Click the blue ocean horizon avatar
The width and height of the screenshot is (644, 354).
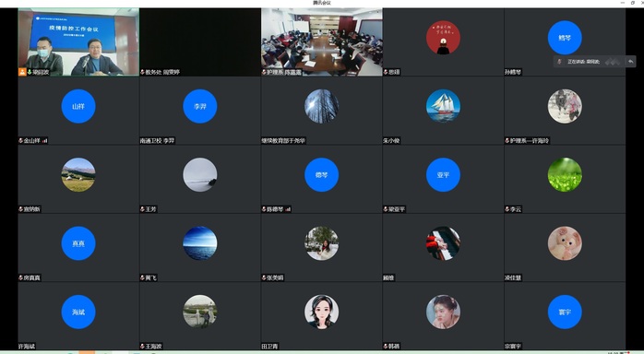pos(200,243)
